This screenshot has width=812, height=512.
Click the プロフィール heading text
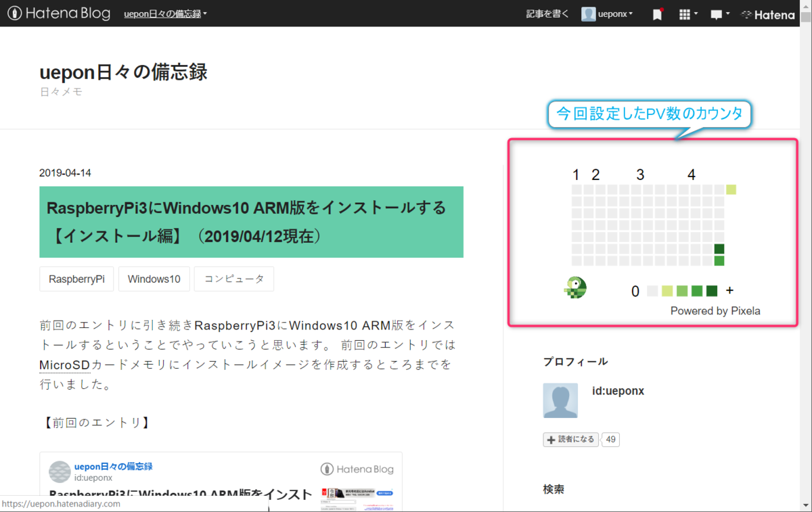(x=575, y=362)
